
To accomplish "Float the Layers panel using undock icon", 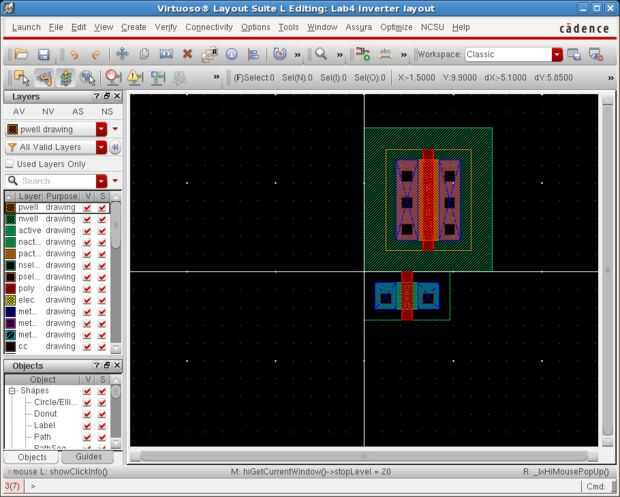I will coord(107,96).
